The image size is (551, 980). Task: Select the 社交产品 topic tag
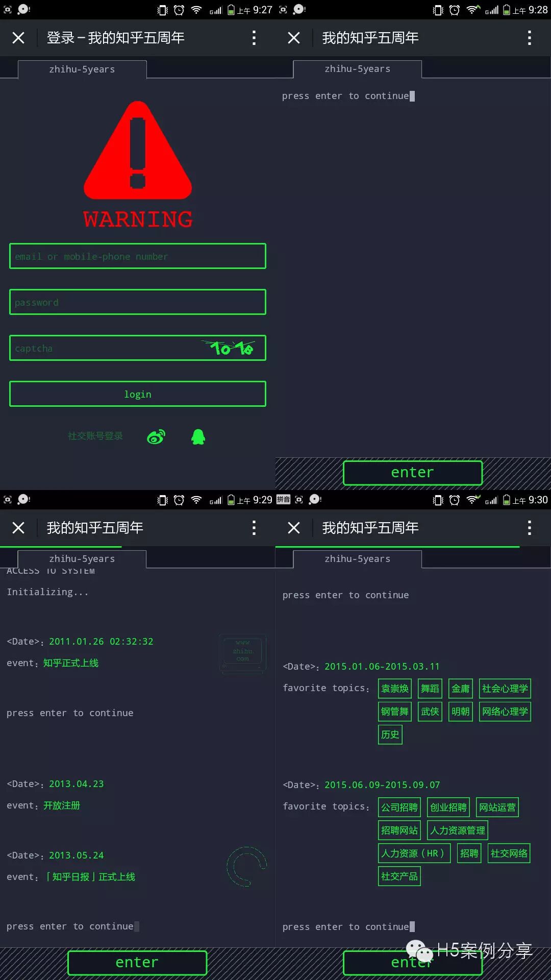(x=399, y=876)
